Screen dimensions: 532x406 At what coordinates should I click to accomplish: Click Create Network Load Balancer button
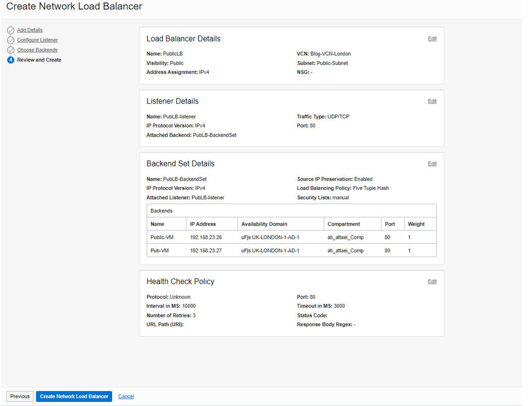pos(74,396)
